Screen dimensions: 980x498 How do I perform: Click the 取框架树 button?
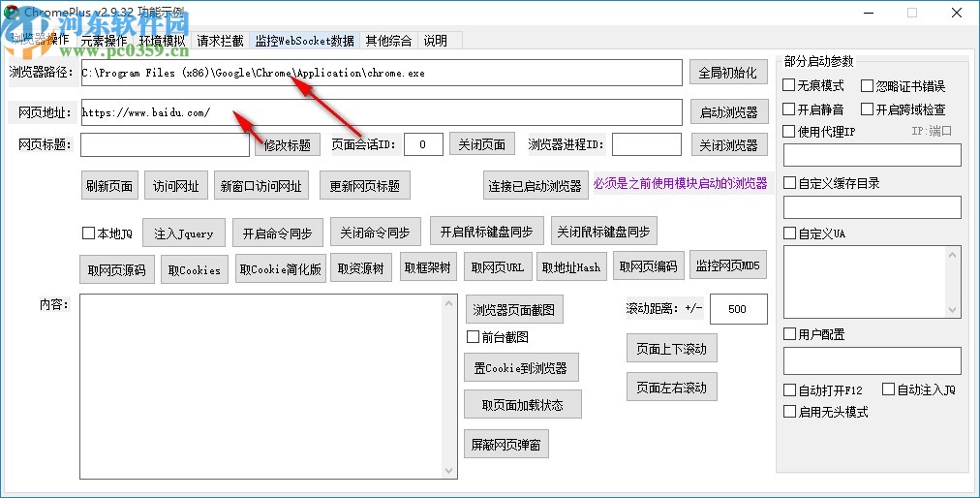click(427, 267)
